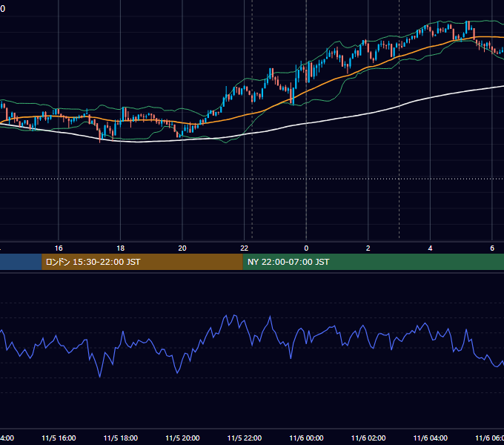The image size is (504, 445).
Task: Select the ロンドン 15:30-22:00 JST session band
Action: 142,262
